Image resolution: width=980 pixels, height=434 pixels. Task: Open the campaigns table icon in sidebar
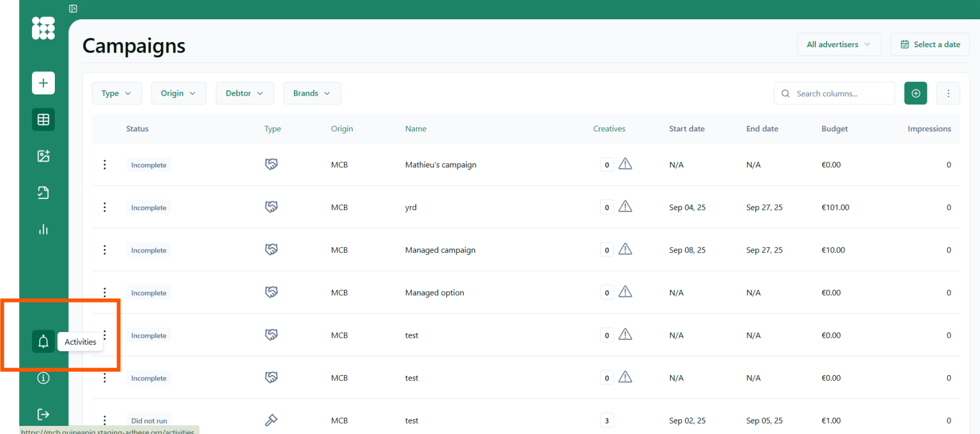pos(43,120)
